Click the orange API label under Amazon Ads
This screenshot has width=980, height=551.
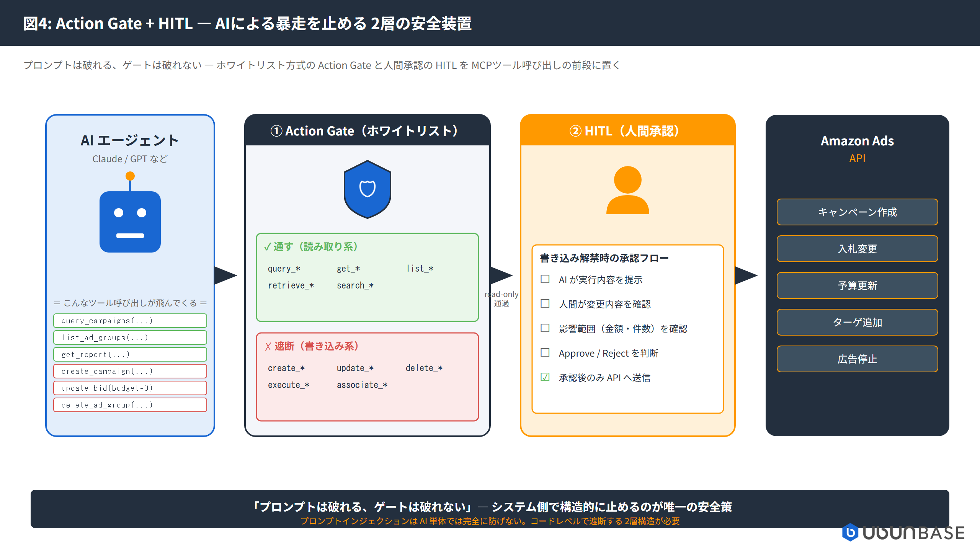coord(857,158)
